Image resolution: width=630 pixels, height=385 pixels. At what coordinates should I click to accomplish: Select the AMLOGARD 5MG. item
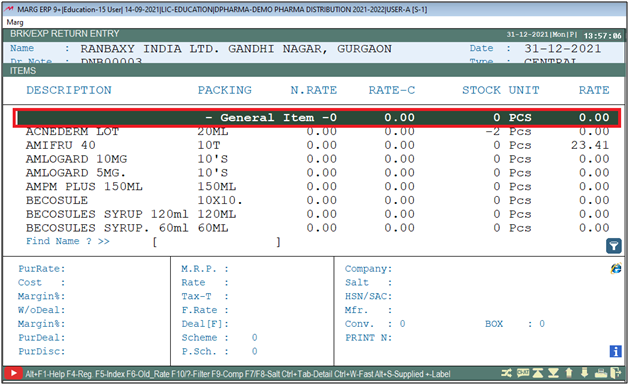click(317, 173)
